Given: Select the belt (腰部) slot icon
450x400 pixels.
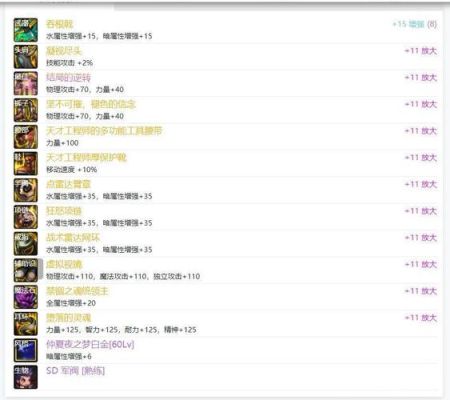Looking at the screenshot, I should (x=26, y=137).
